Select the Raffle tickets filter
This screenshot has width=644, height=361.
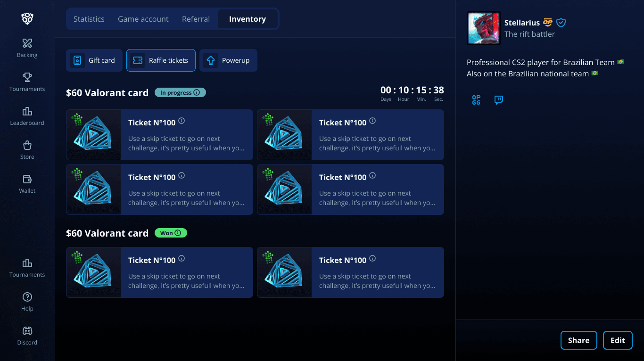pyautogui.click(x=161, y=60)
